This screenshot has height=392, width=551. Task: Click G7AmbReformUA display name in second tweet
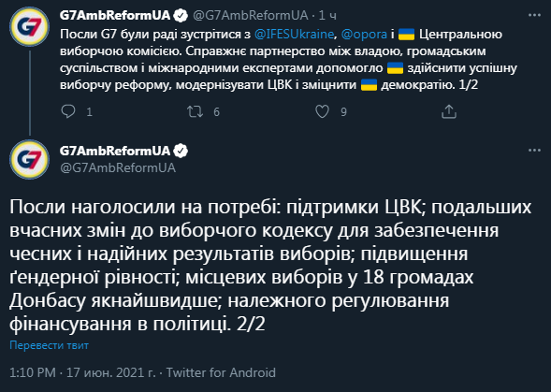click(115, 151)
